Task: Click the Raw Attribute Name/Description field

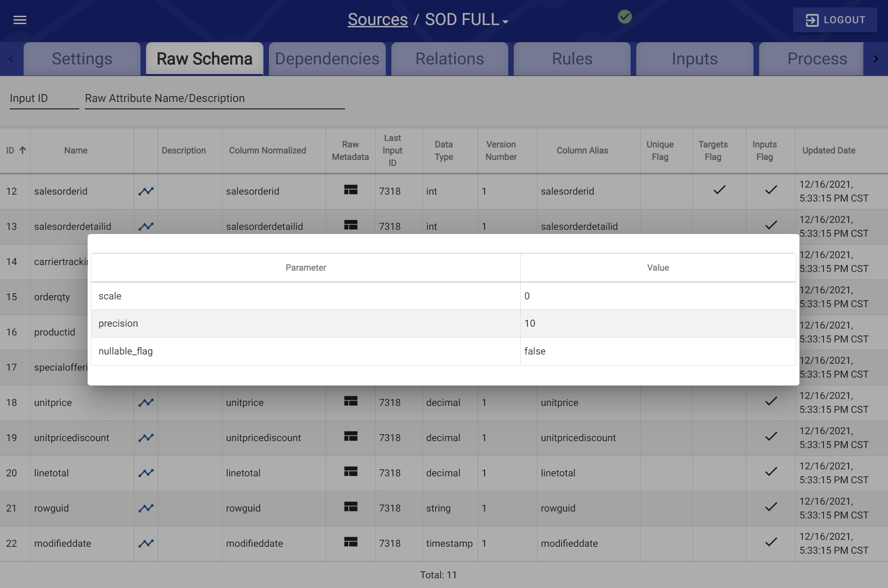Action: [214, 98]
